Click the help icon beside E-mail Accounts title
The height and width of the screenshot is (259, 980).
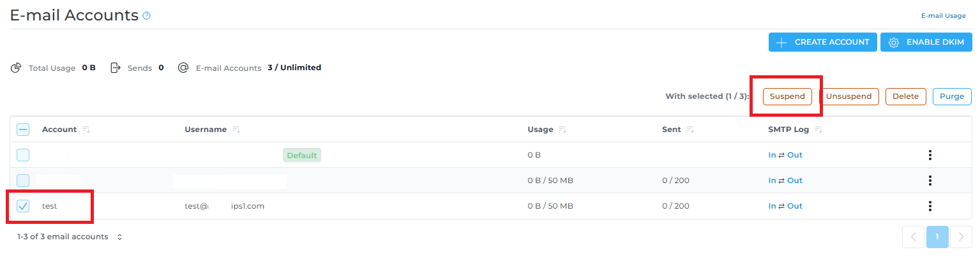point(147,16)
